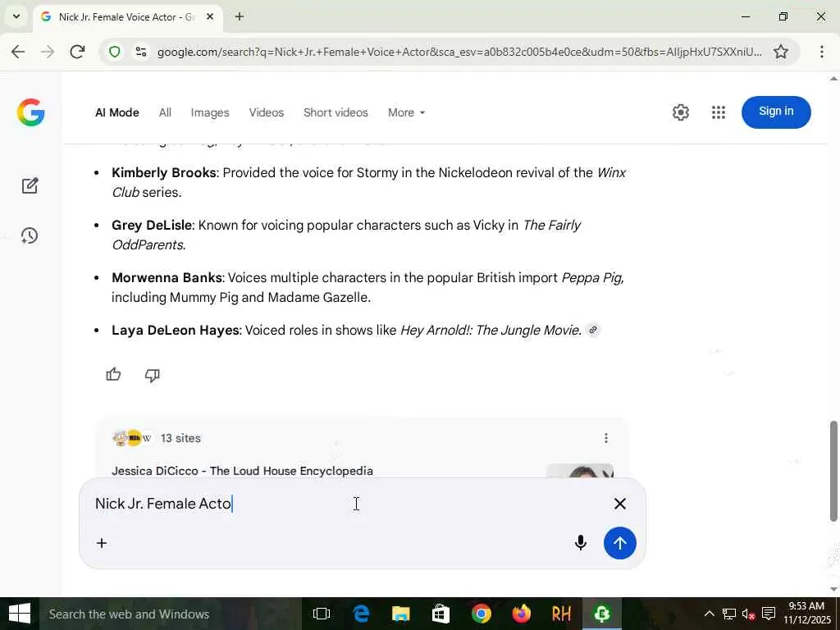This screenshot has height=630, width=840.
Task: Go back to the previous page
Action: point(18,52)
